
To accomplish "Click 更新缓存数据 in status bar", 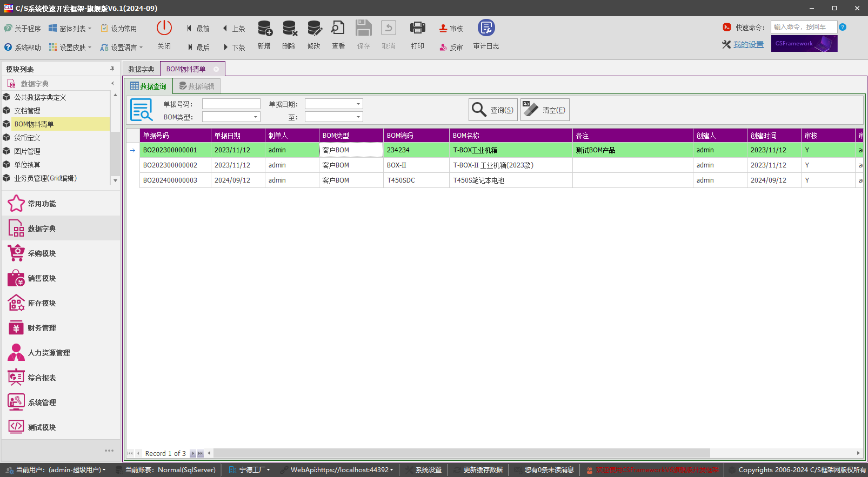I will (478, 470).
